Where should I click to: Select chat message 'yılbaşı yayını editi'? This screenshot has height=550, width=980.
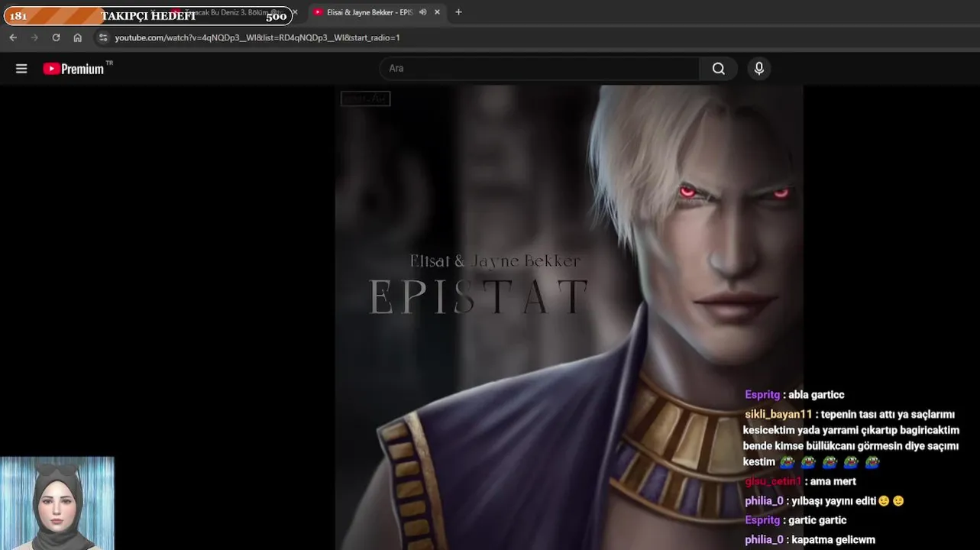point(833,501)
